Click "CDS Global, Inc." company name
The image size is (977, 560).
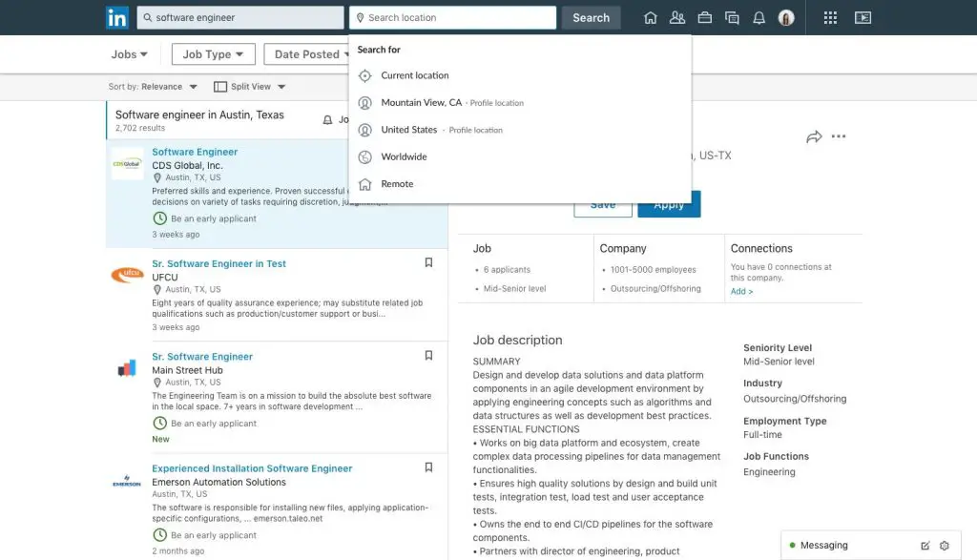coord(187,166)
